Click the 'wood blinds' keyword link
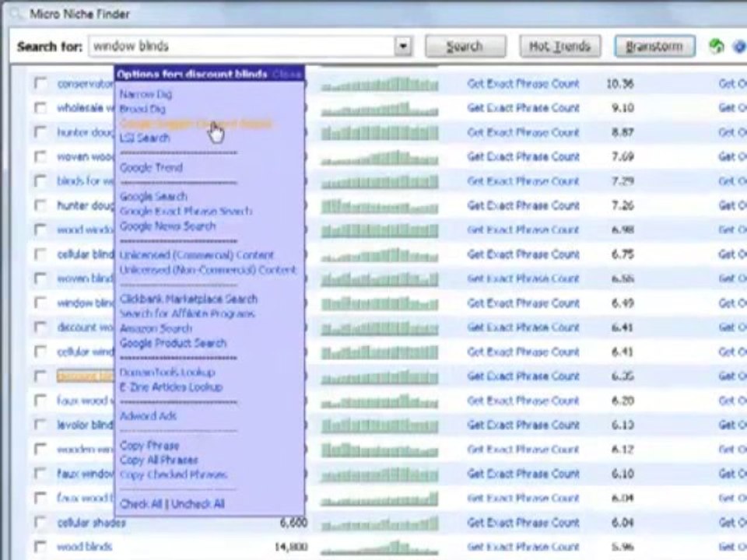This screenshot has width=747, height=560. tap(84, 546)
